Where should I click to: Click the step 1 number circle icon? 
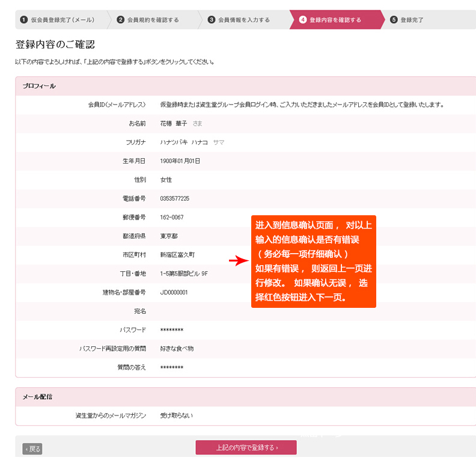tap(24, 20)
